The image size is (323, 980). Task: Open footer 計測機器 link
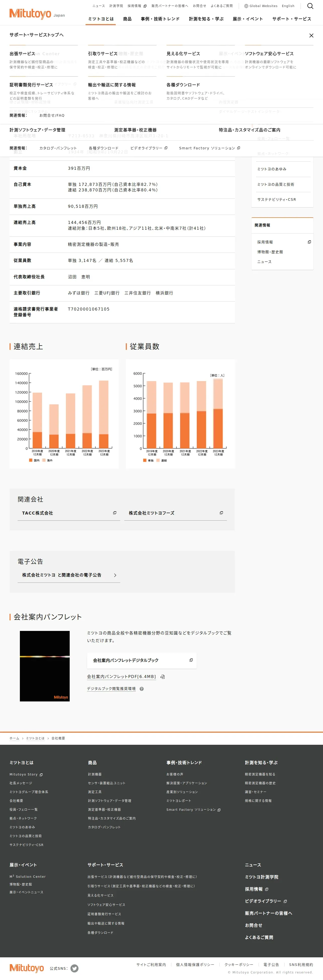coord(95,774)
